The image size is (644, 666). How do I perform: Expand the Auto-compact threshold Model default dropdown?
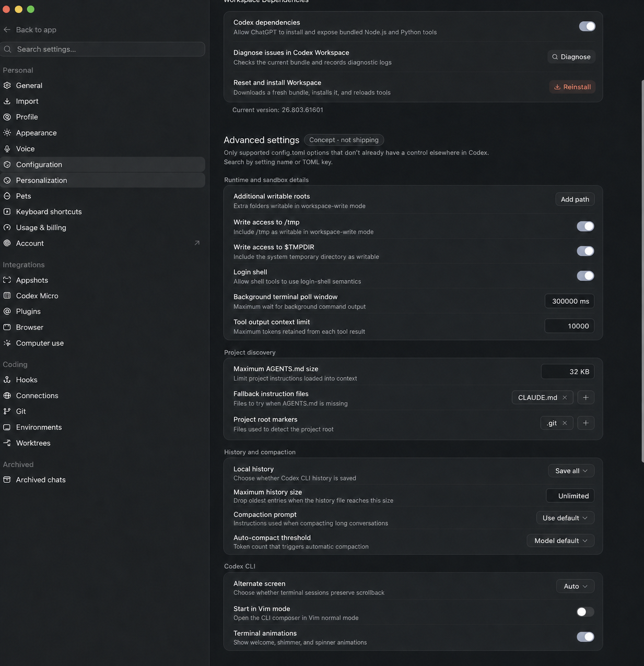(560, 541)
